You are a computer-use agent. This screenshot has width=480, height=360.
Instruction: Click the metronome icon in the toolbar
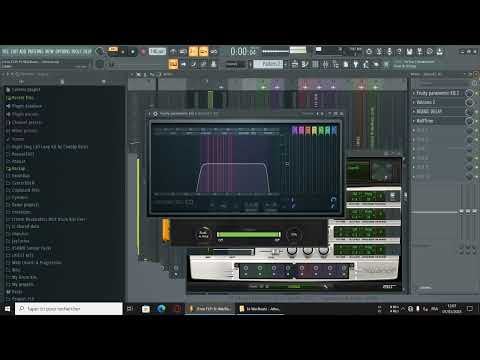click(x=173, y=52)
